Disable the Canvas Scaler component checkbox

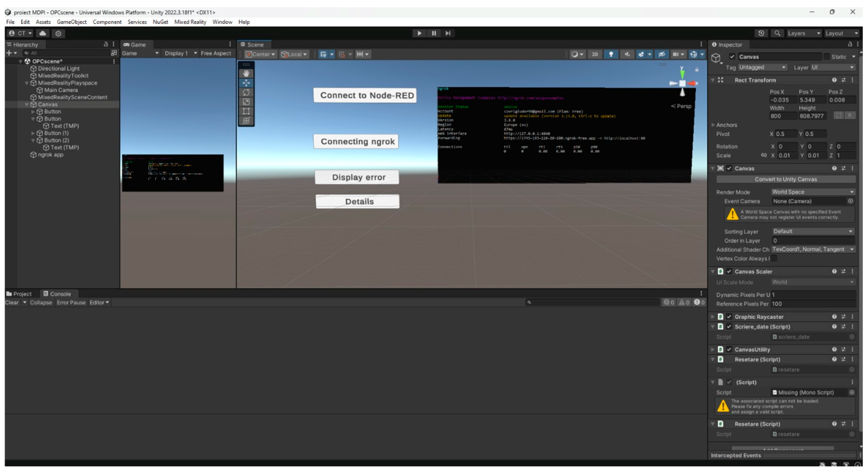729,271
